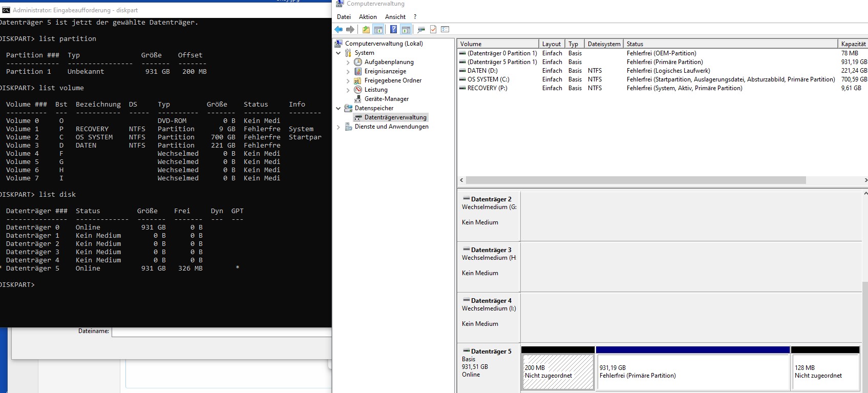Click the DISKPART> prompt line at bottom

tap(17, 285)
